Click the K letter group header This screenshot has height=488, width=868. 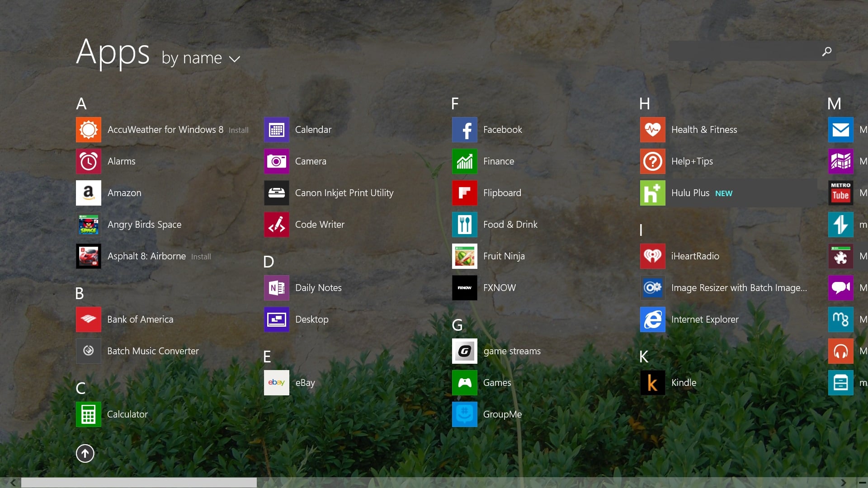click(x=644, y=357)
